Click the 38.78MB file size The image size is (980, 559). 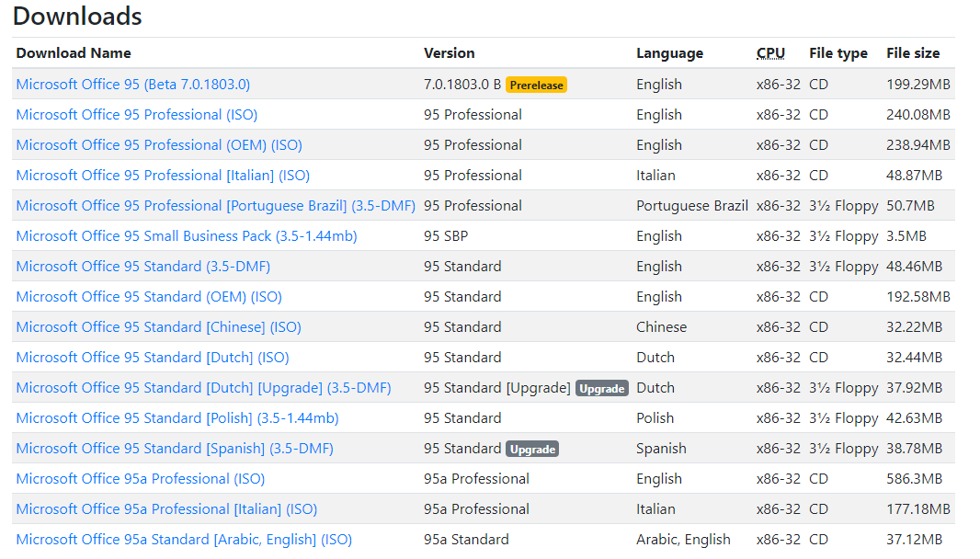915,449
